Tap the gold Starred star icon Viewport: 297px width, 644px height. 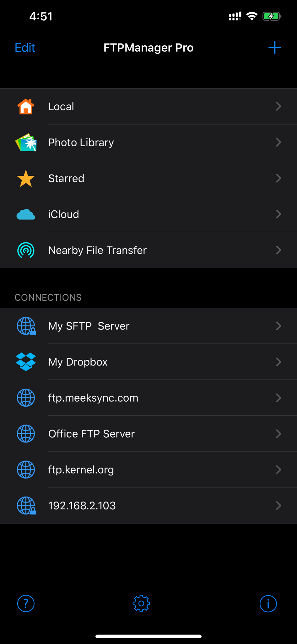[26, 178]
